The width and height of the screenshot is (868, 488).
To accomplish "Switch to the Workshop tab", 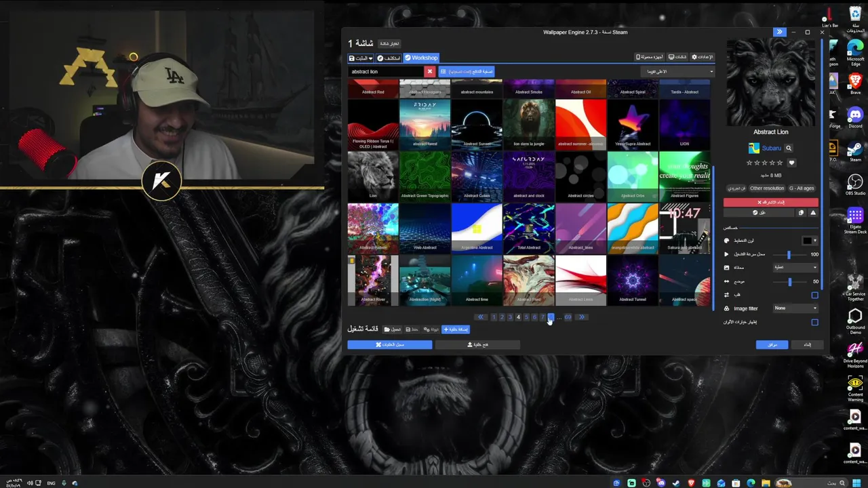I will click(x=422, y=58).
